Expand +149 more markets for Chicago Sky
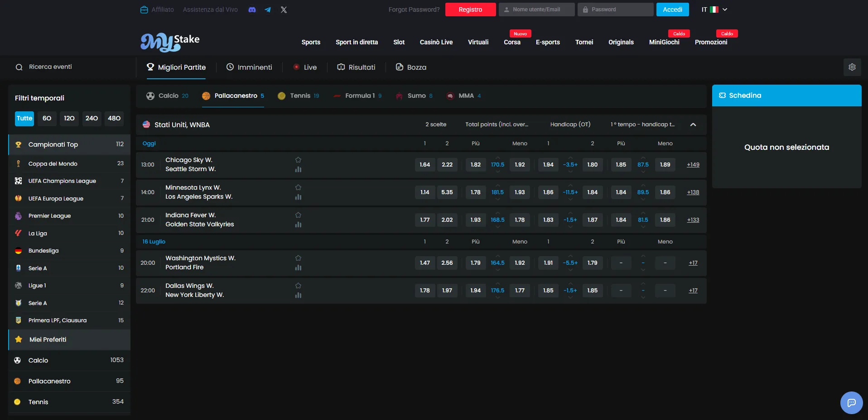Viewport: 868px width, 420px height. tap(693, 165)
